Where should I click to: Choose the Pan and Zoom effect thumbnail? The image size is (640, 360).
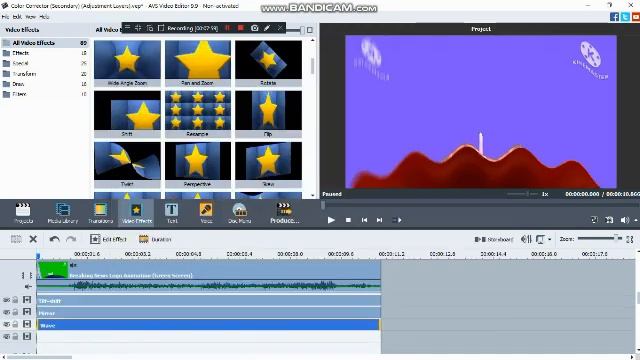(x=198, y=63)
